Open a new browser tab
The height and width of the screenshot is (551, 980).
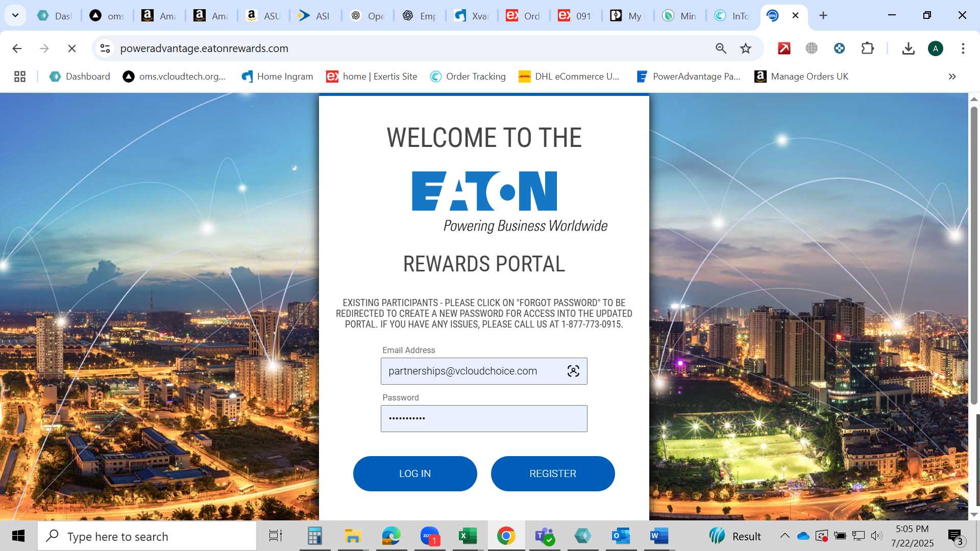(x=823, y=15)
